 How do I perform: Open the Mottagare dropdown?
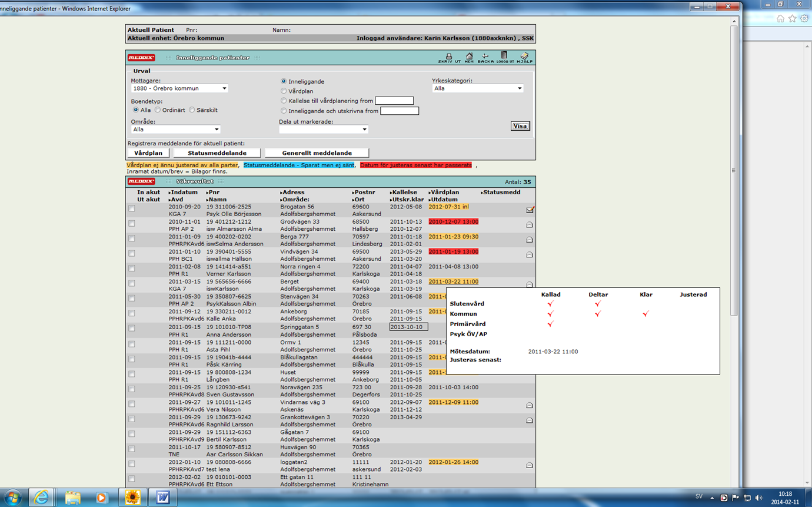(x=179, y=88)
